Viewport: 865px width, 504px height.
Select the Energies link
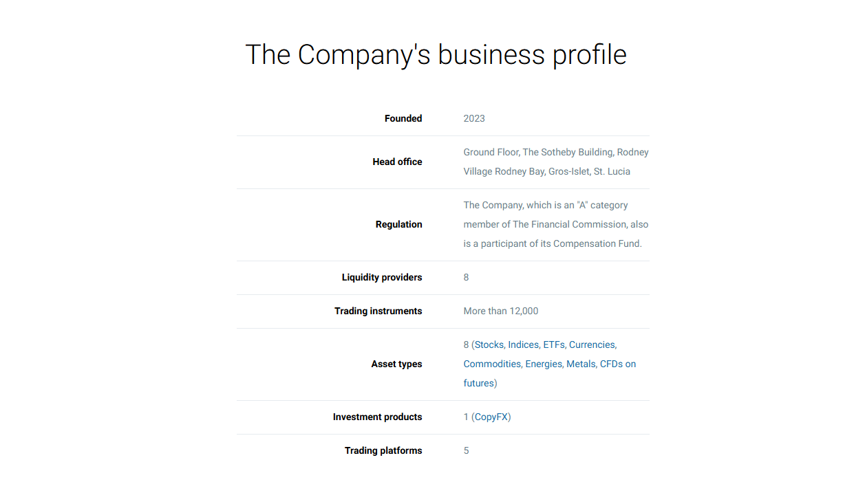544,364
